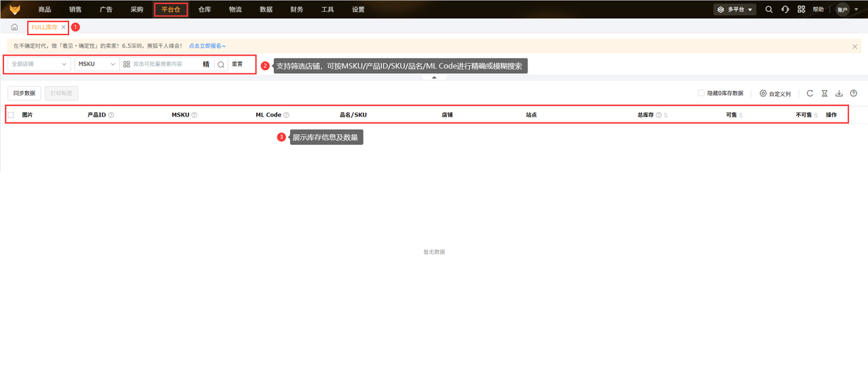The height and width of the screenshot is (368, 868).
Task: Open the apps grid icon in top bar
Action: coord(802,9)
